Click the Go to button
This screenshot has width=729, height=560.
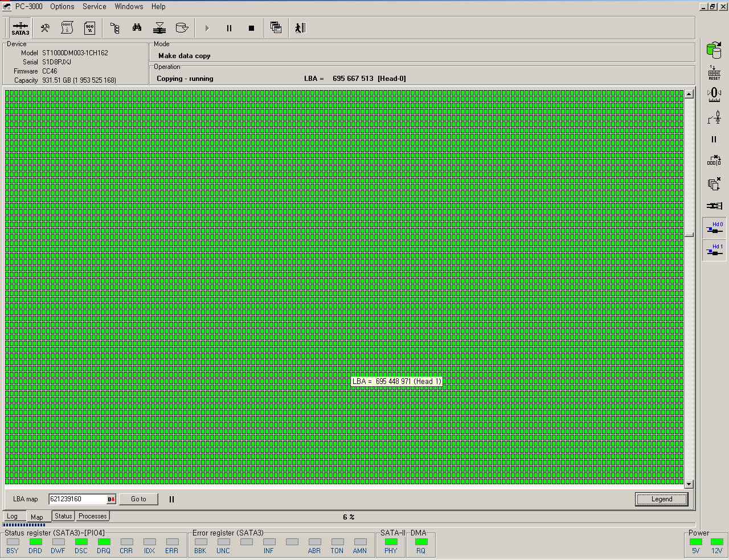pyautogui.click(x=138, y=499)
